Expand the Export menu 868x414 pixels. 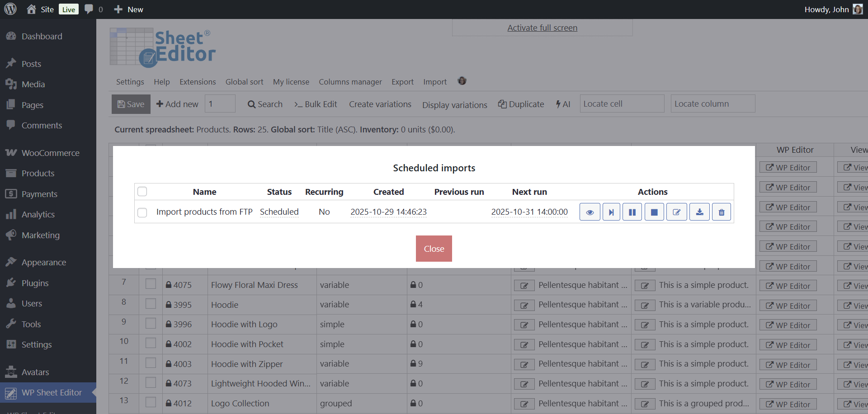tap(402, 82)
